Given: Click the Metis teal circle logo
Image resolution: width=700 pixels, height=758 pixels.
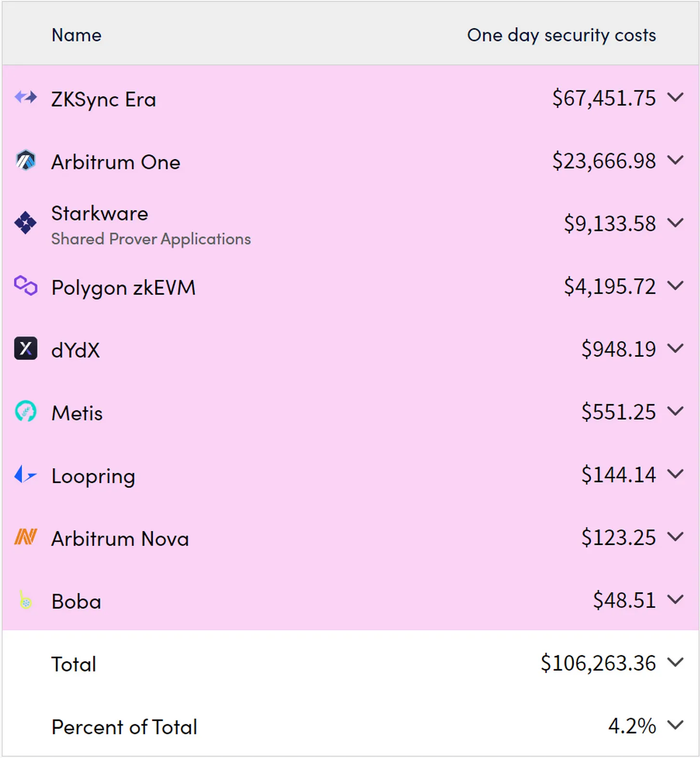Looking at the screenshot, I should click(x=25, y=411).
